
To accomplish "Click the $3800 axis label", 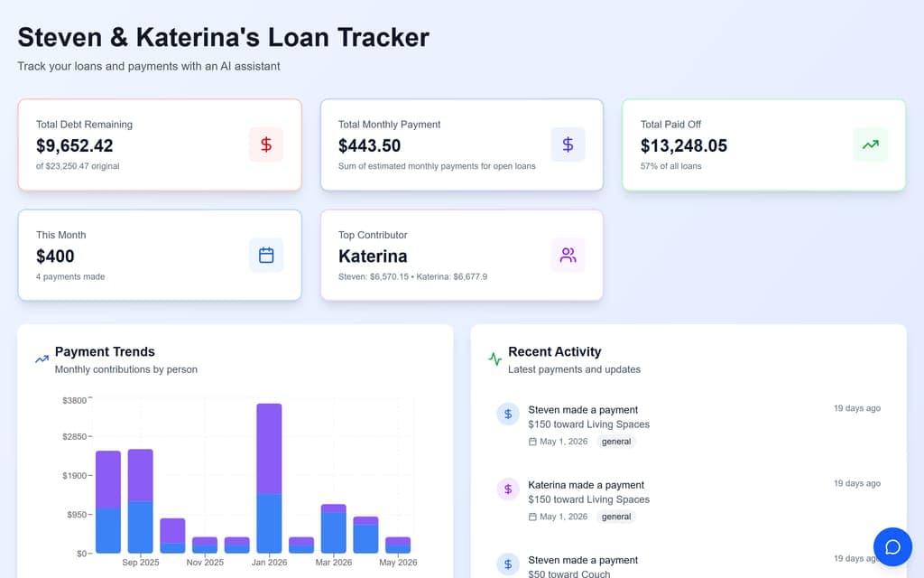I will (x=74, y=400).
